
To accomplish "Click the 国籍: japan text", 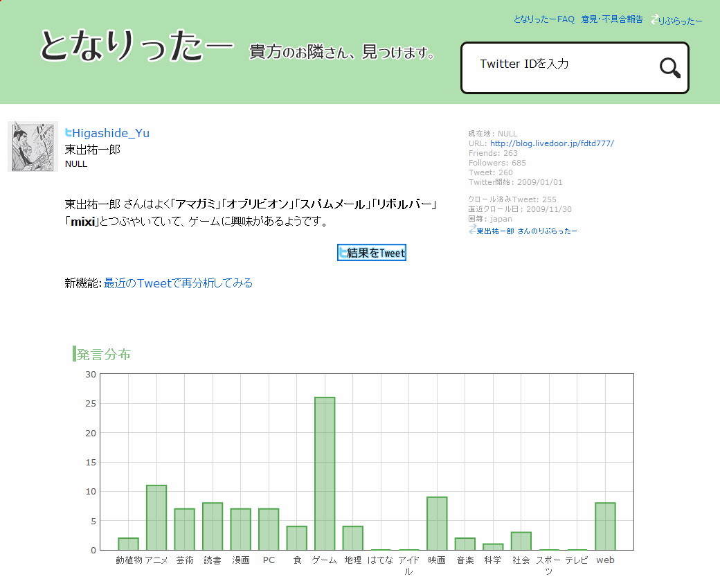I will tap(490, 219).
